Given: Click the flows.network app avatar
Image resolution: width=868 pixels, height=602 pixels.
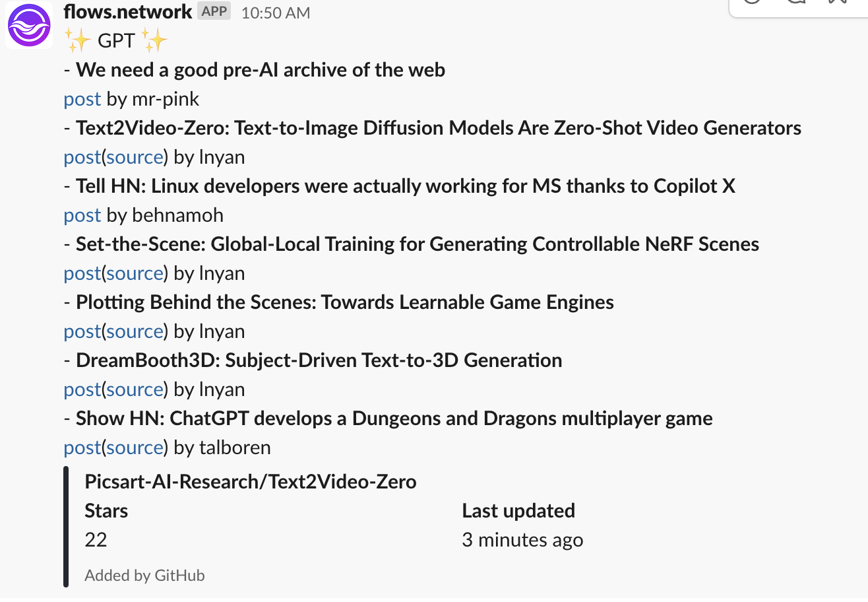Looking at the screenshot, I should (29, 26).
